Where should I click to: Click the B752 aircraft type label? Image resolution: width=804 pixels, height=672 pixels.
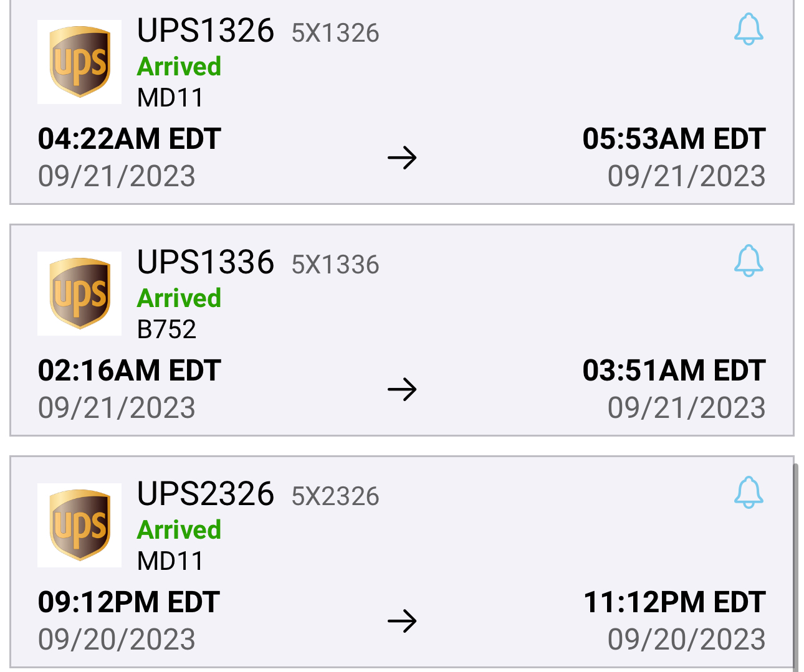pyautogui.click(x=166, y=329)
